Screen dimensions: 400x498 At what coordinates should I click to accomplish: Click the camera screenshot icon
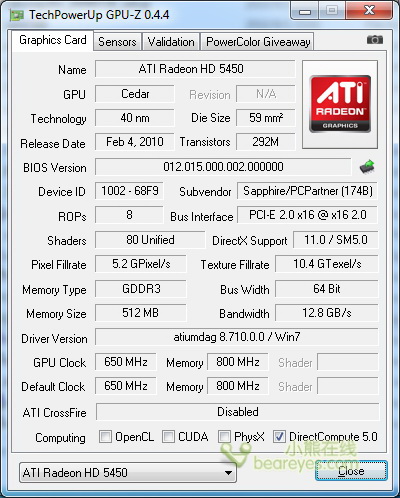pos(375,40)
